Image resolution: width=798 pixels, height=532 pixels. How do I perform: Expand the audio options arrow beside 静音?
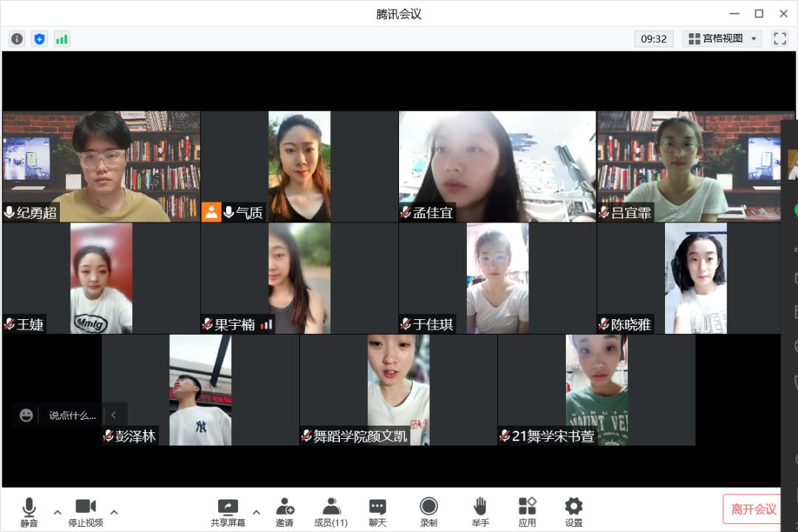[58, 512]
